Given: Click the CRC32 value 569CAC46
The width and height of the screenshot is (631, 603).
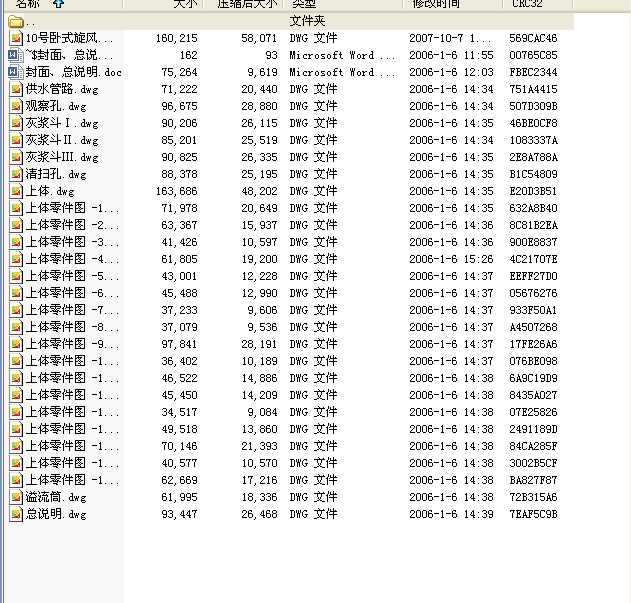Looking at the screenshot, I should pyautogui.click(x=533, y=38).
